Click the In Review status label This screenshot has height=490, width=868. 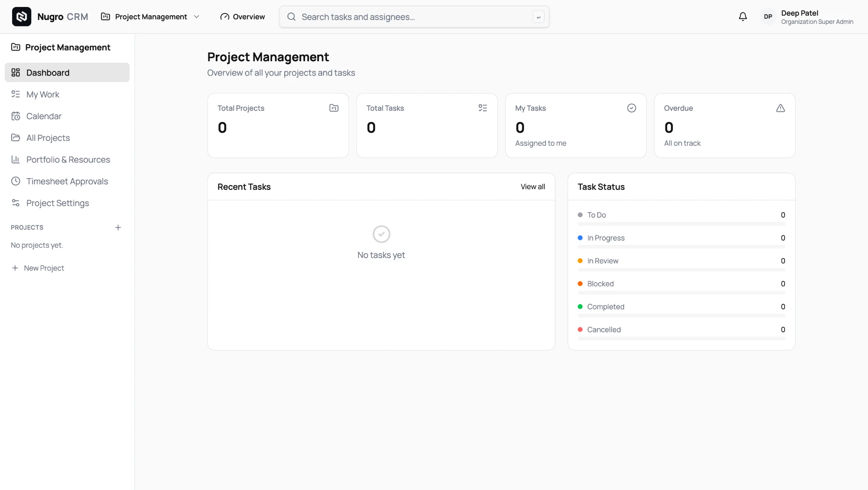602,261
